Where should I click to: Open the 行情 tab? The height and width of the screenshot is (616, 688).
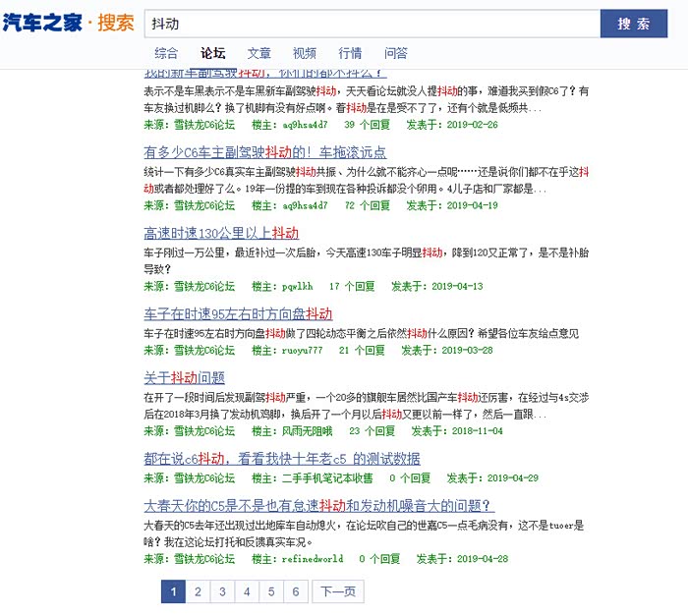click(x=350, y=53)
